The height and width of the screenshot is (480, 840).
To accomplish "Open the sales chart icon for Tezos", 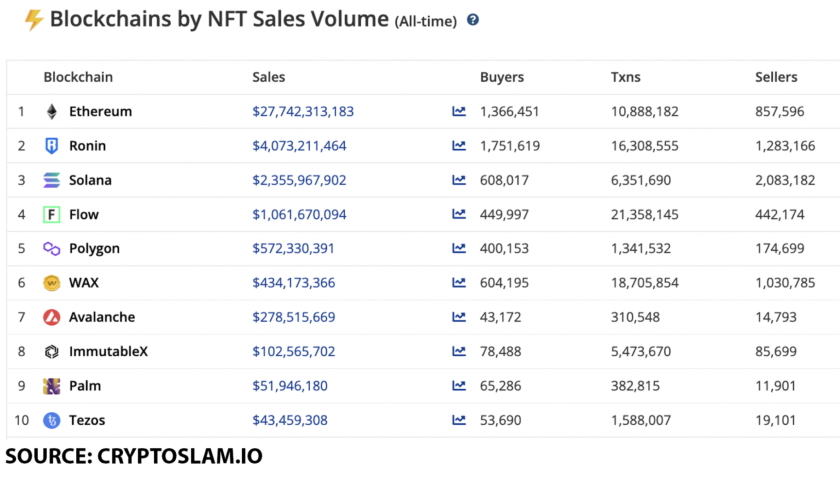I will click(x=459, y=420).
